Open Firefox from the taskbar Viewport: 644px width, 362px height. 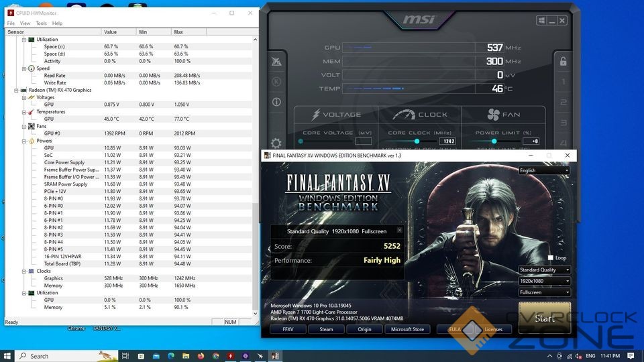[201, 356]
